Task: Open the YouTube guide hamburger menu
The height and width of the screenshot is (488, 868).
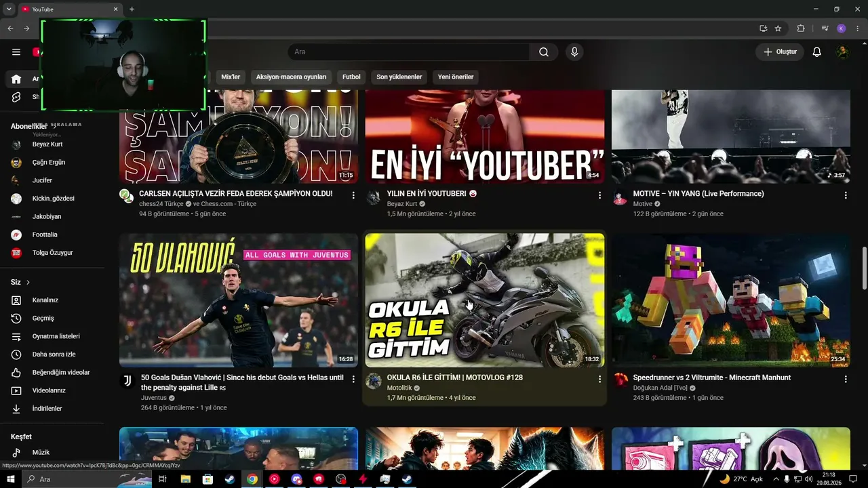Action: (16, 52)
